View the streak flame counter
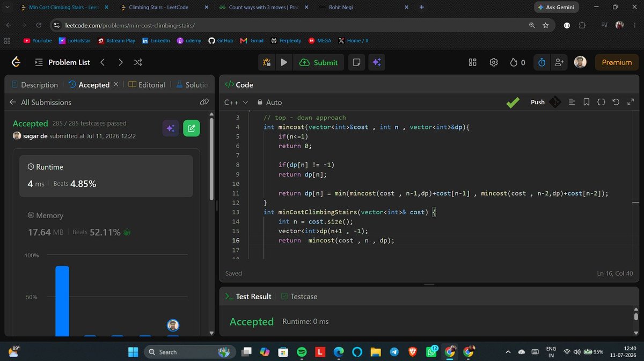Screen dimensions: 644x361 [517, 62]
